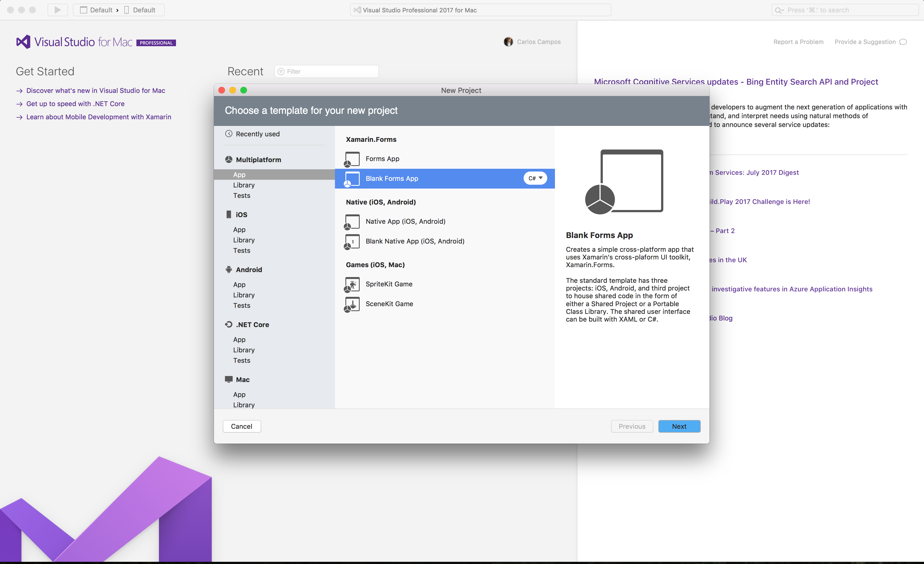
Task: Click the iOS section icon in the sidebar
Action: coord(229,214)
